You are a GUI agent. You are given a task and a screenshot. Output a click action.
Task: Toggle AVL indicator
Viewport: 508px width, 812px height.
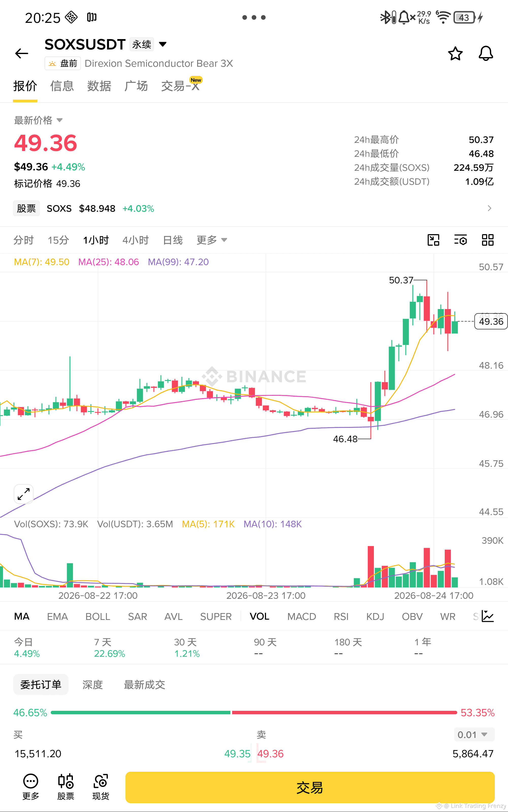click(x=173, y=616)
